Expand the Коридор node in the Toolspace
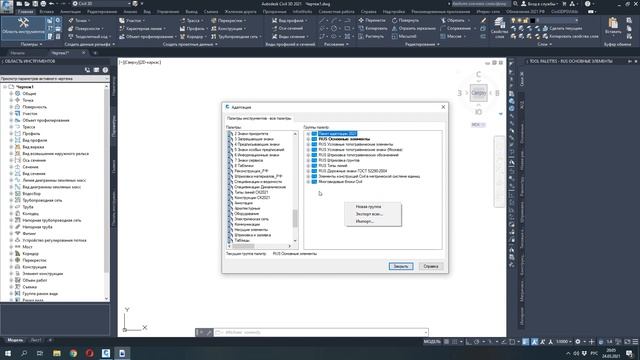This screenshot has height=360, width=640. click(11, 253)
